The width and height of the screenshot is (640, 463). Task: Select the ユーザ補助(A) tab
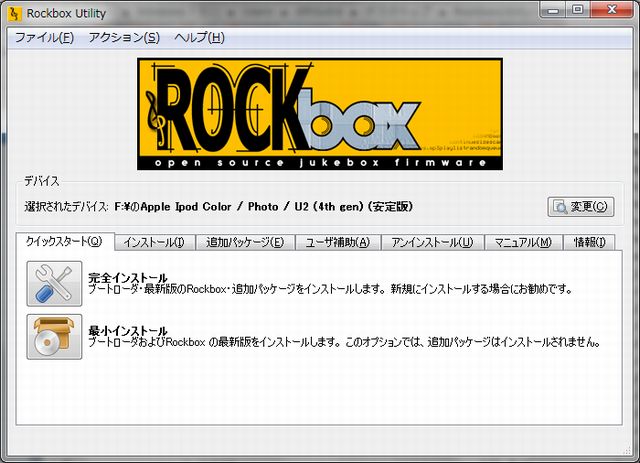point(338,243)
